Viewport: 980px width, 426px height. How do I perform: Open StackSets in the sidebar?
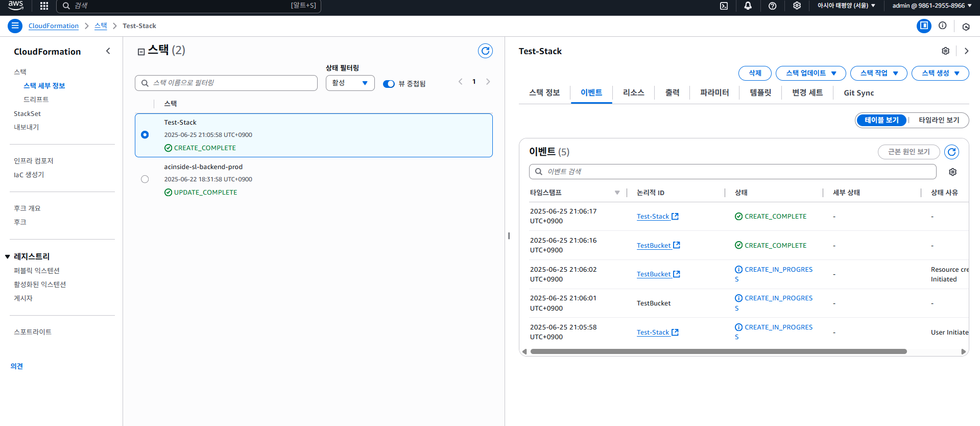pos(27,114)
